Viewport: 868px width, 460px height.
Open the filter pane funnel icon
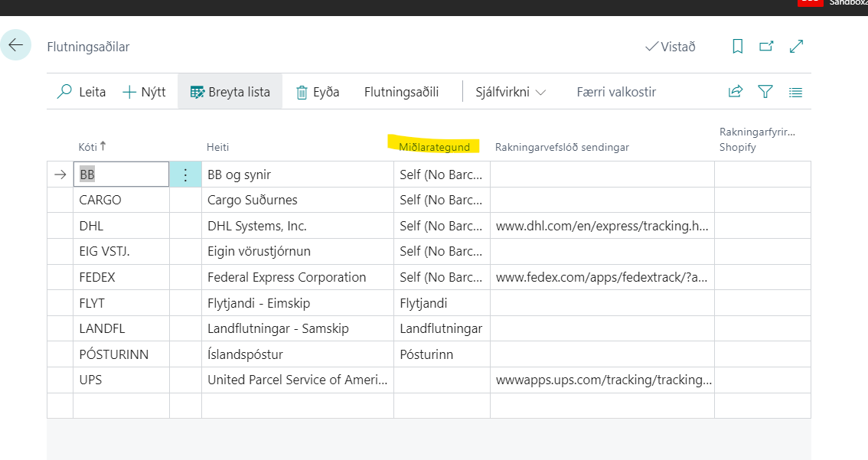765,92
